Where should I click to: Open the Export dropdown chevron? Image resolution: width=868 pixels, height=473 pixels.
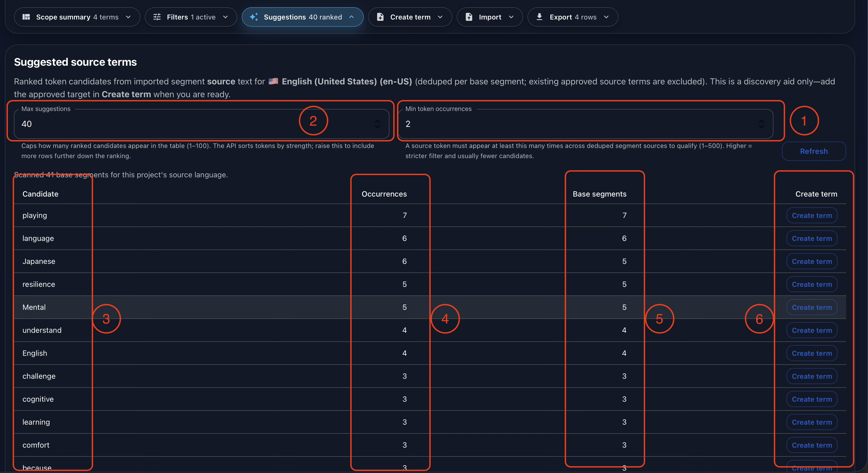[606, 17]
